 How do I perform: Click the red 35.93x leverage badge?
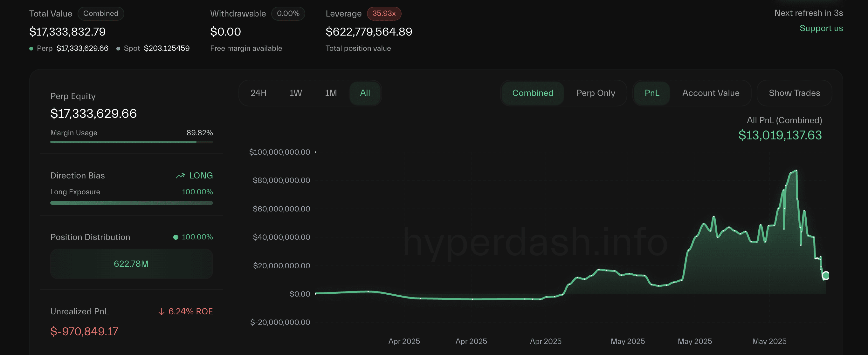pos(384,13)
